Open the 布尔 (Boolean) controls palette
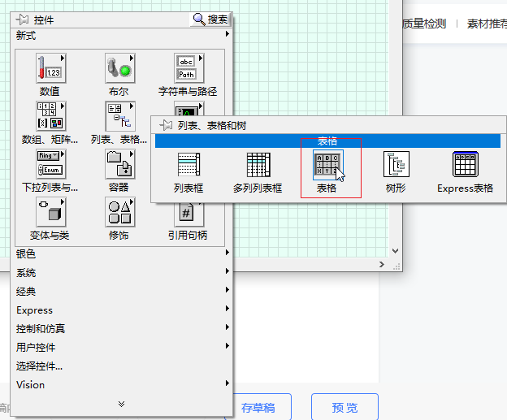 pyautogui.click(x=120, y=68)
